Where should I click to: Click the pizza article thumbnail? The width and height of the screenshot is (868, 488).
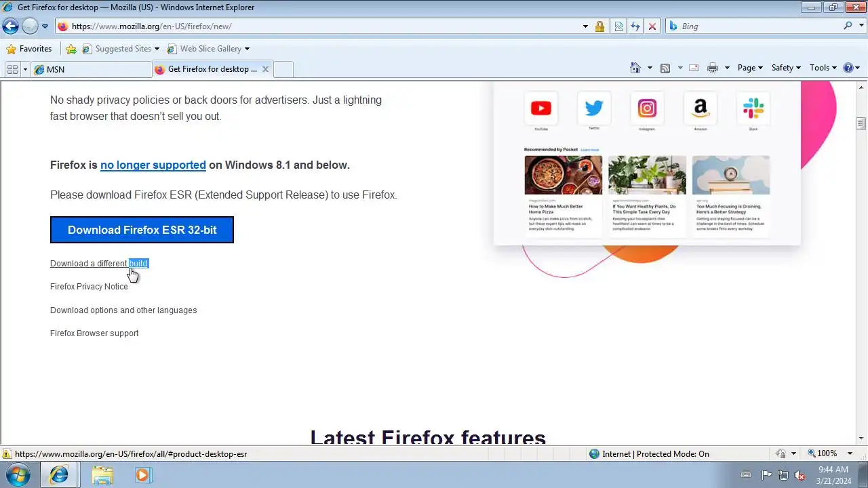pyautogui.click(x=563, y=175)
